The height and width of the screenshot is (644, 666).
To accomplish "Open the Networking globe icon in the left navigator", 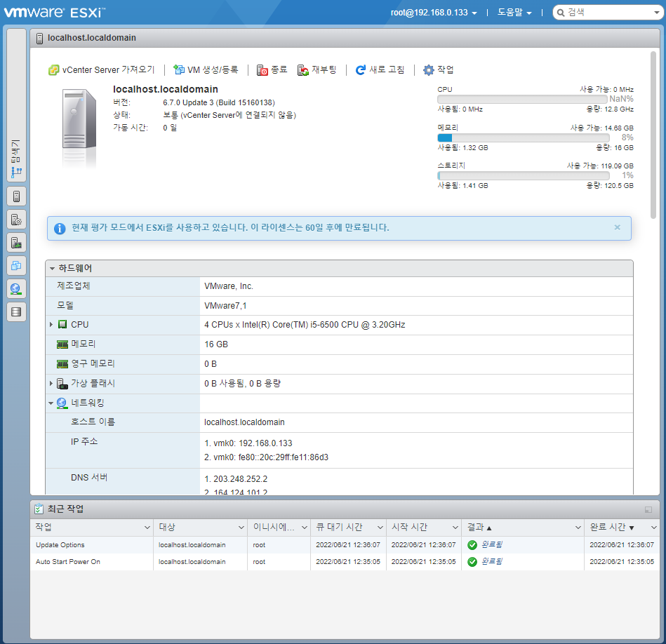I will [17, 289].
